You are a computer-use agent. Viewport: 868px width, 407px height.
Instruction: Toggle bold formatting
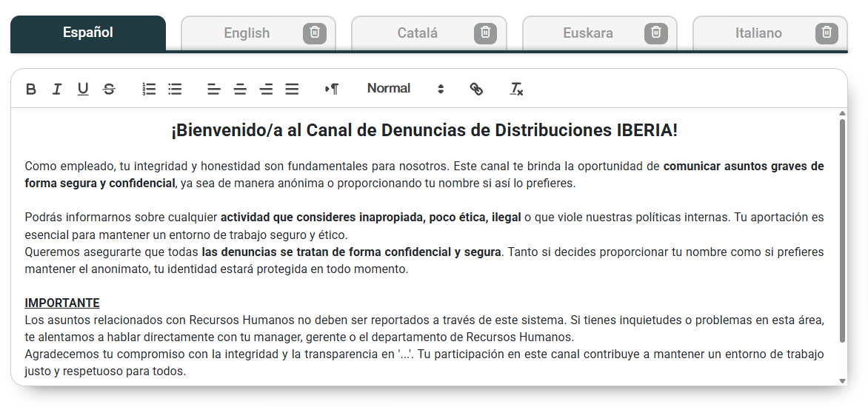(x=32, y=89)
